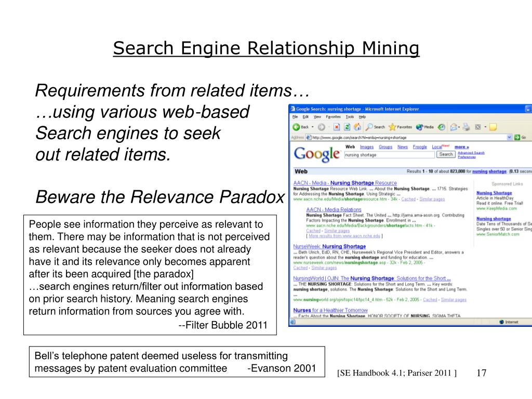The width and height of the screenshot is (532, 399).
Task: Click Similar pages under NursingWorld result
Action: pyautogui.click(x=454, y=300)
